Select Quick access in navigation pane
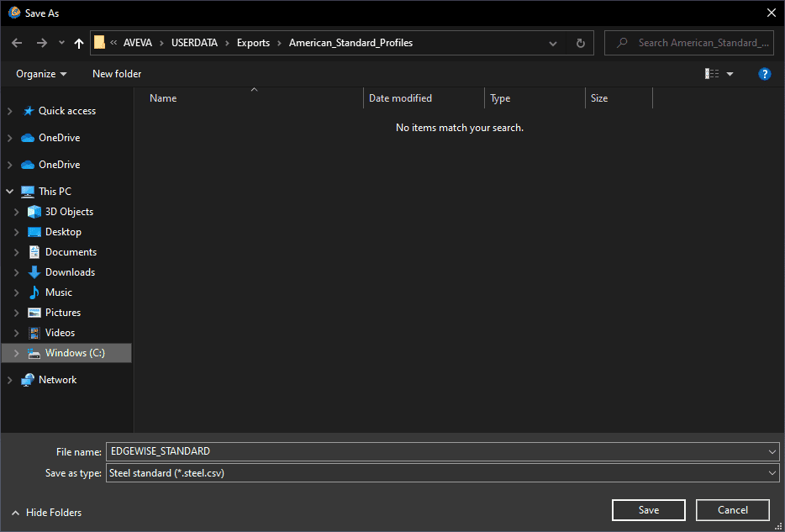 tap(67, 111)
